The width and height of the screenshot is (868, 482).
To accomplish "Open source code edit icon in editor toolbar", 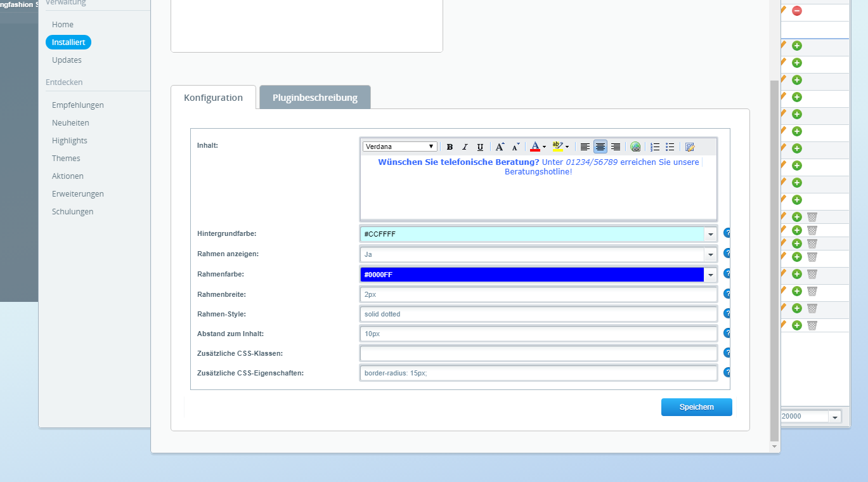I will coord(690,147).
